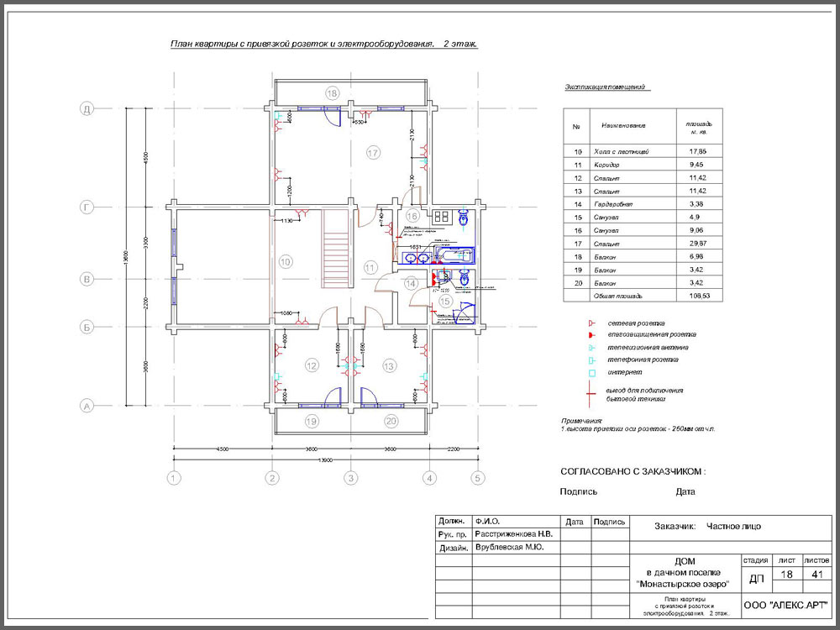
Task: Click room number circle 13
Action: coord(389,366)
